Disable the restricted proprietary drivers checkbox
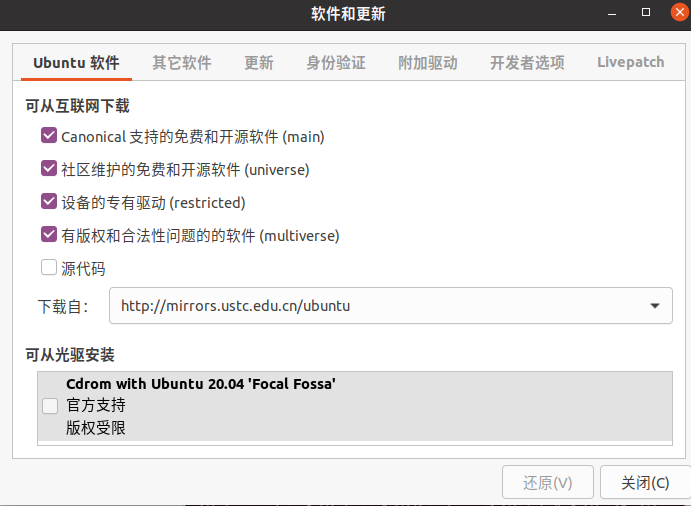 [x=49, y=201]
